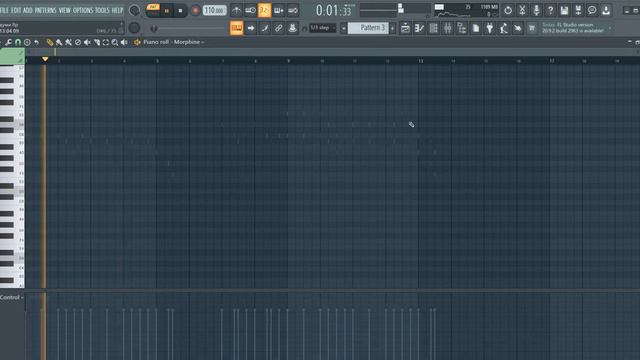Open the OPTIONS menu
The width and height of the screenshot is (640, 360).
click(83, 10)
